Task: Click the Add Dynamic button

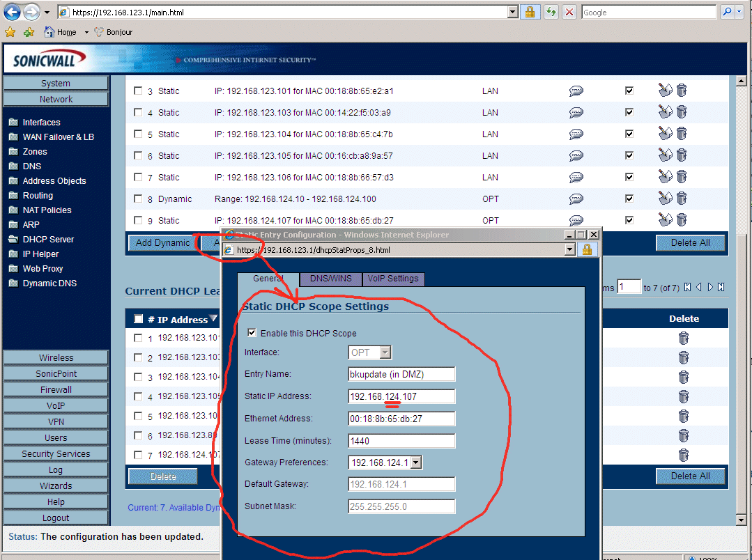Action: click(162, 242)
